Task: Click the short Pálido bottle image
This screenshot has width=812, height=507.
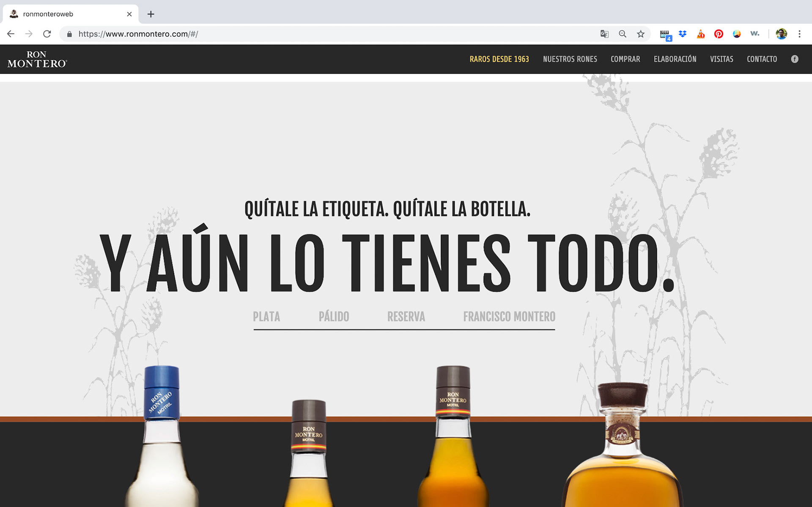Action: point(309,453)
